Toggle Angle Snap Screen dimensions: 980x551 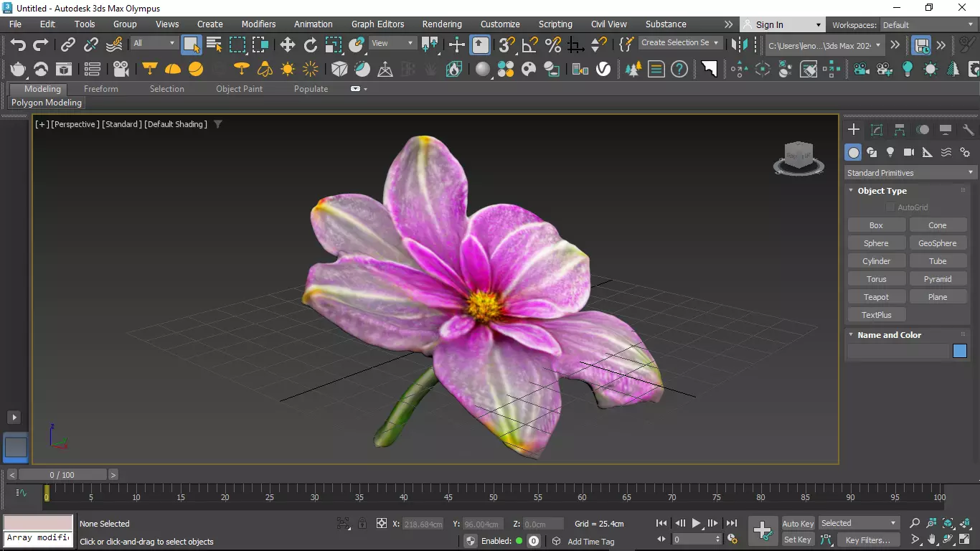tap(530, 45)
